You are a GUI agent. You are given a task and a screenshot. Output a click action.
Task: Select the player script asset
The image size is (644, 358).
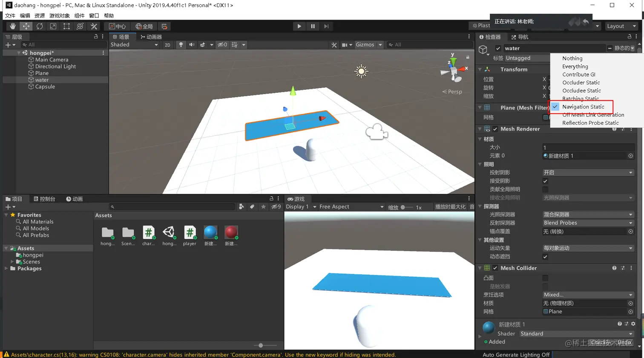190,236
